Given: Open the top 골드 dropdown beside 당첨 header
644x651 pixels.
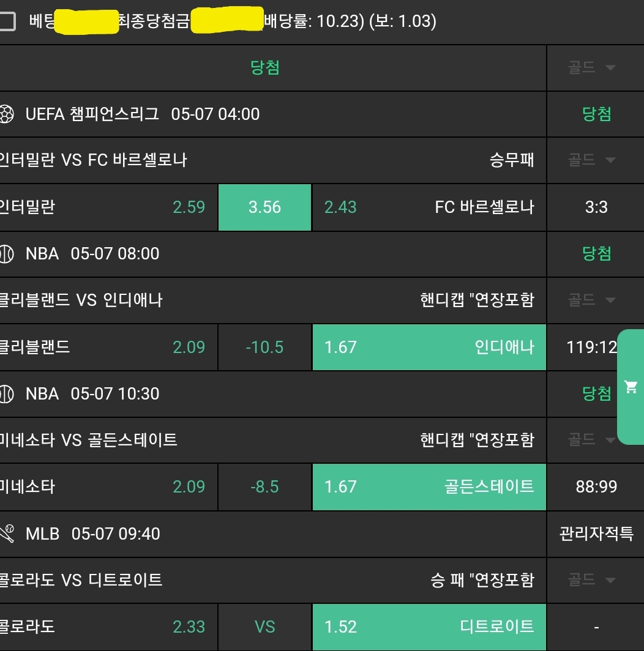Looking at the screenshot, I should pos(591,68).
